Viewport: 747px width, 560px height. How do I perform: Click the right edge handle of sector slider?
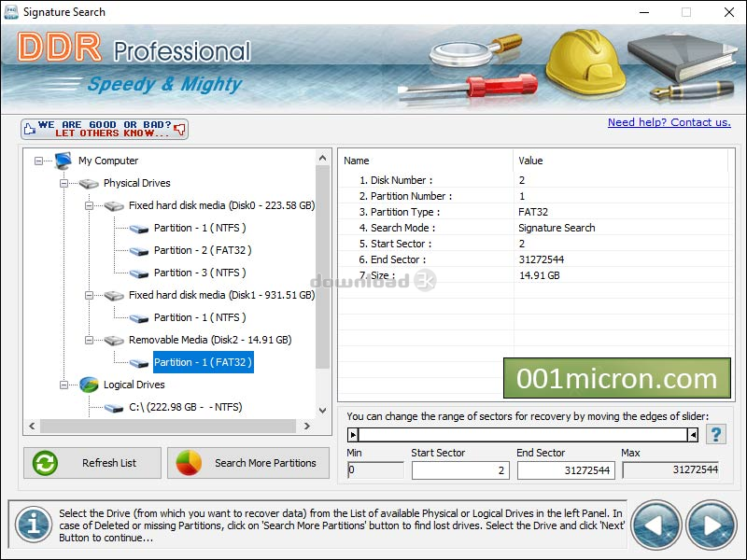point(693,435)
